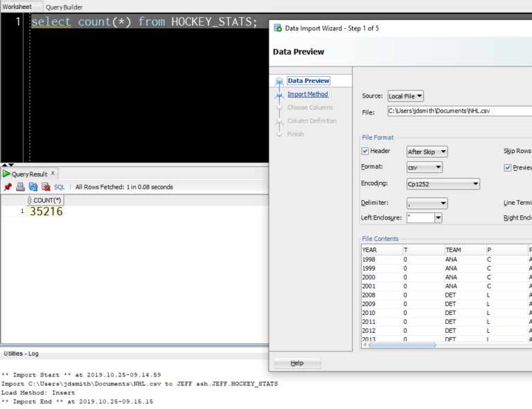Click the File path input field
532x409 pixels.
(459, 111)
